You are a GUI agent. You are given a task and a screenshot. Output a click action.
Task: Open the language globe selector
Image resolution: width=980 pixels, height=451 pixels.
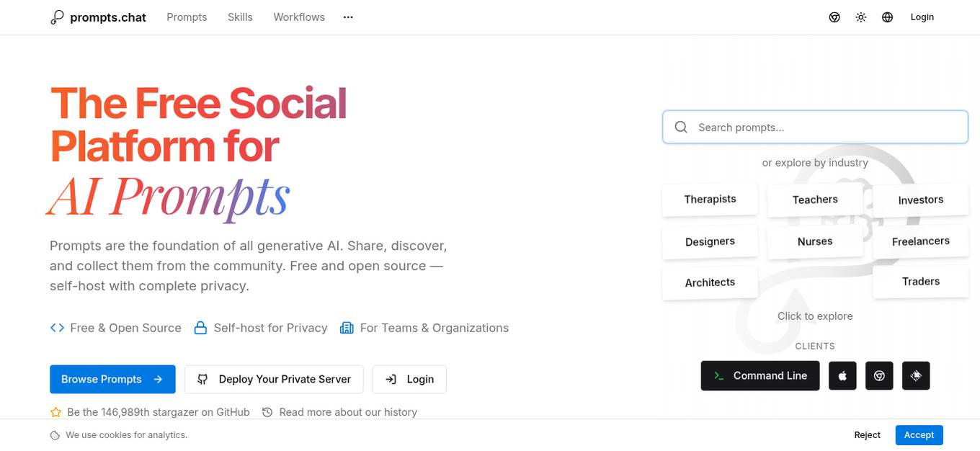tap(888, 17)
